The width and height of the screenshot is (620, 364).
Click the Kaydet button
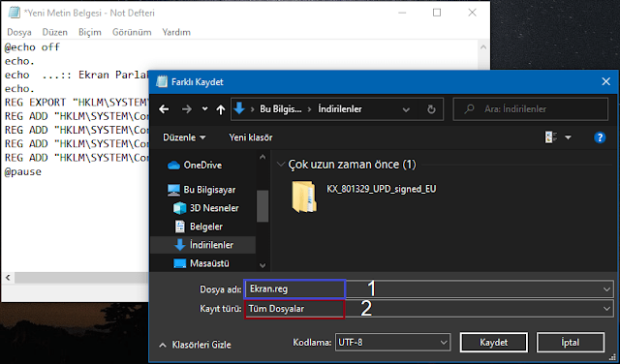point(494,343)
